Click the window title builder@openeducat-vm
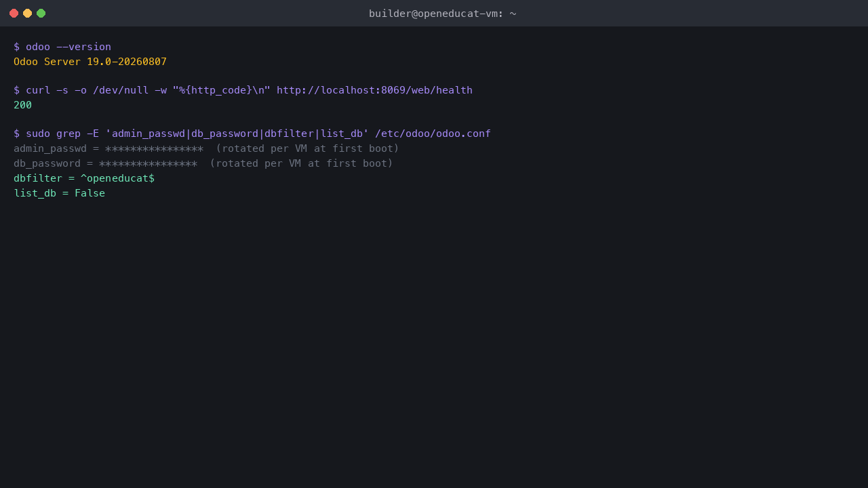This screenshot has width=868, height=488. (442, 14)
